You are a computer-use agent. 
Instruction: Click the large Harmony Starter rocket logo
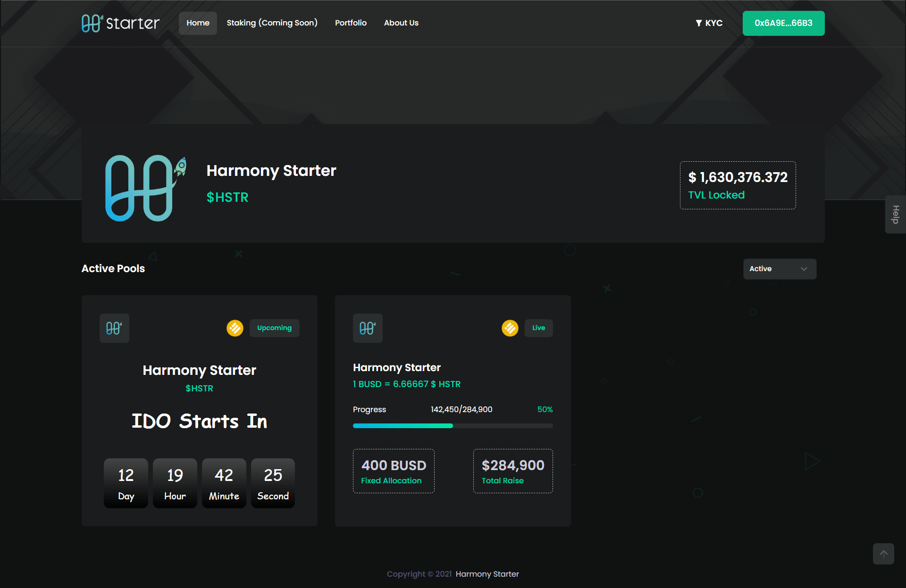click(145, 188)
